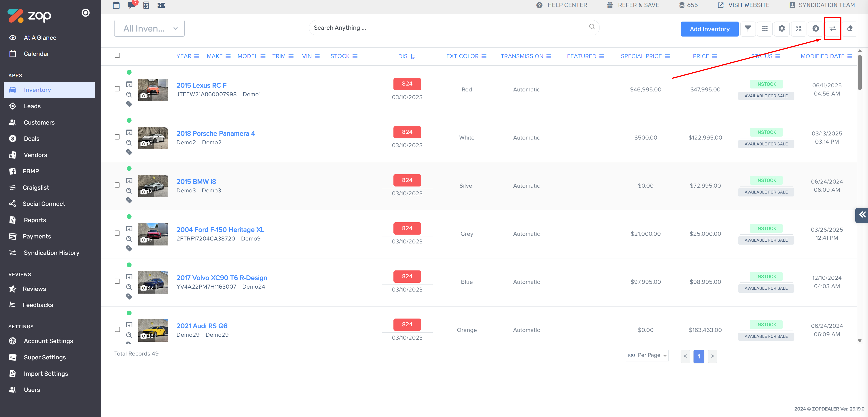868x417 pixels.
Task: Click the grid view icon
Action: coord(765,29)
